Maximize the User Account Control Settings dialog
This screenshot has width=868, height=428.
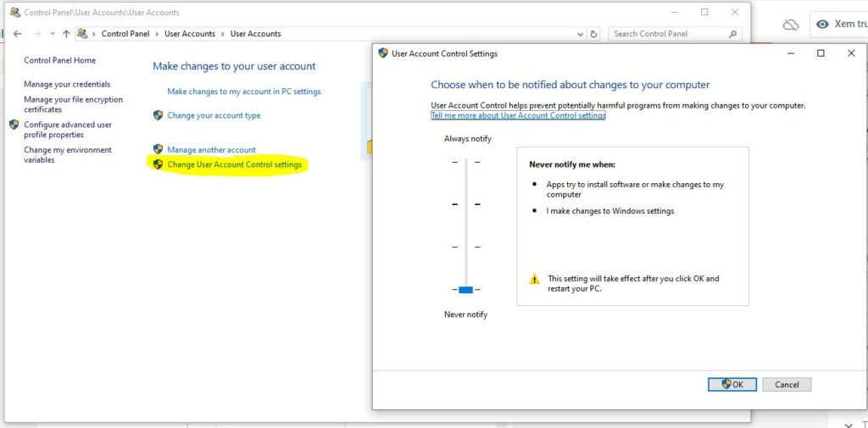point(821,53)
